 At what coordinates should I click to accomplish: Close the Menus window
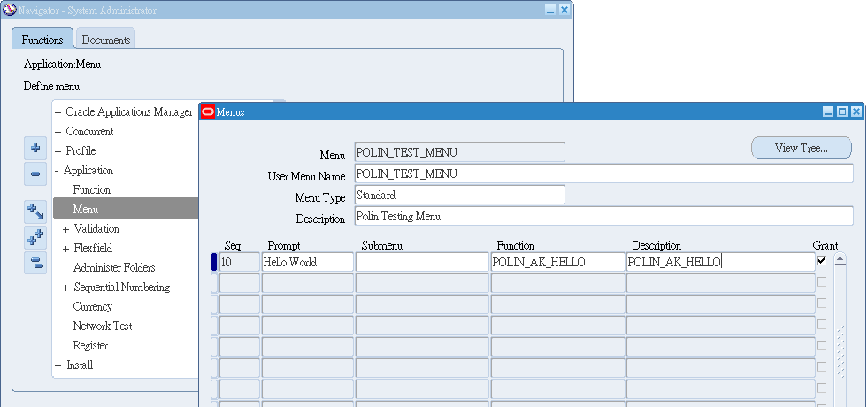[x=856, y=111]
